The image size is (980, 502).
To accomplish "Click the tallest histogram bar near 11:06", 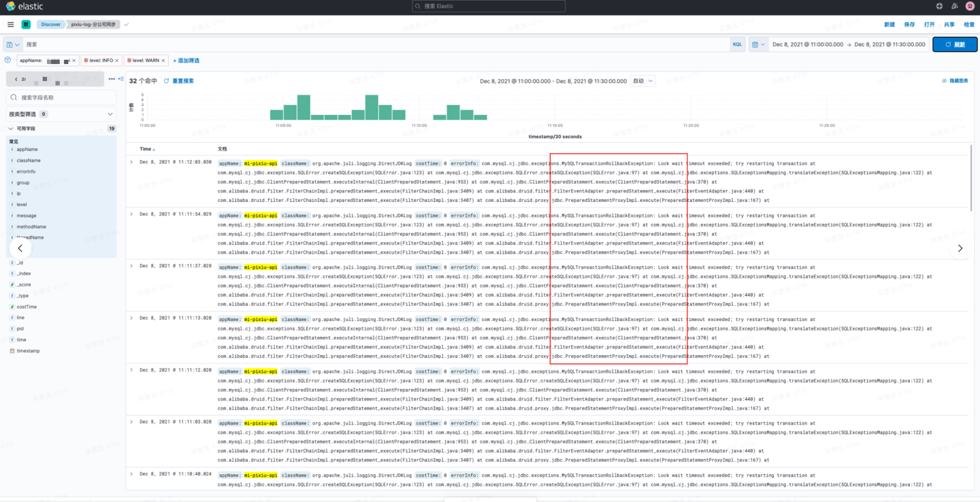I will click(x=304, y=107).
